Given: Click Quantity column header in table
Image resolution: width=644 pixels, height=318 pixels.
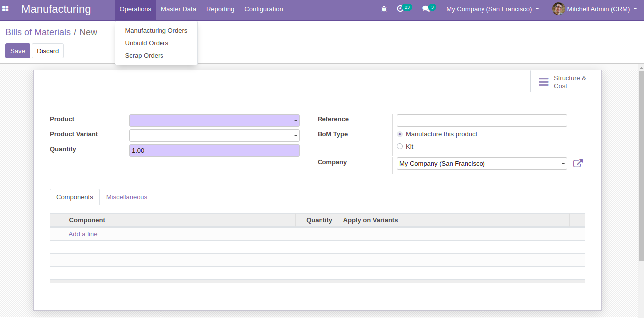Looking at the screenshot, I should tap(318, 220).
